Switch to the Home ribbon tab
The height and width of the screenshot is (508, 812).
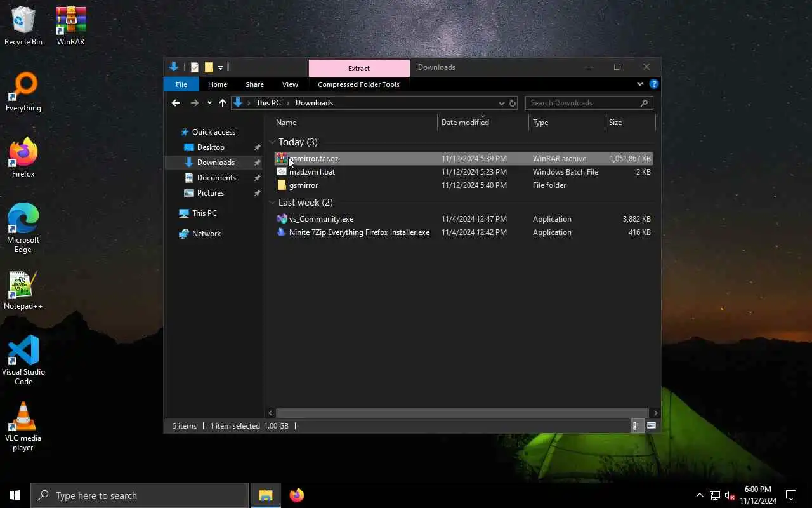coord(218,84)
